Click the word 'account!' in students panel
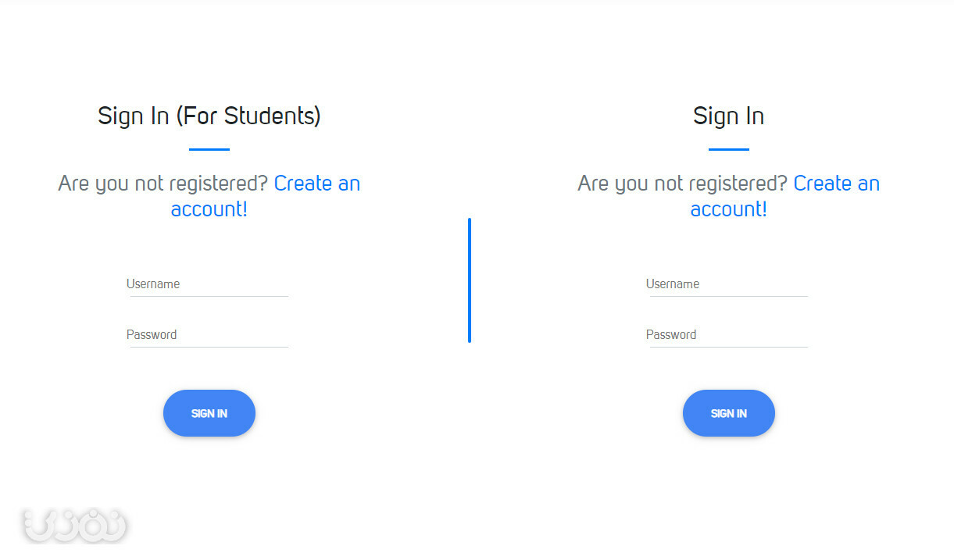Viewport: 954px width, 560px height. point(209,209)
